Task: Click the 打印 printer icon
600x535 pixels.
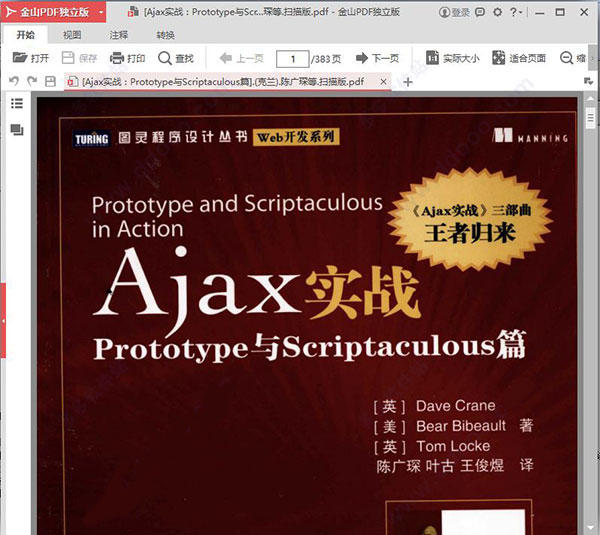Action: [117, 58]
